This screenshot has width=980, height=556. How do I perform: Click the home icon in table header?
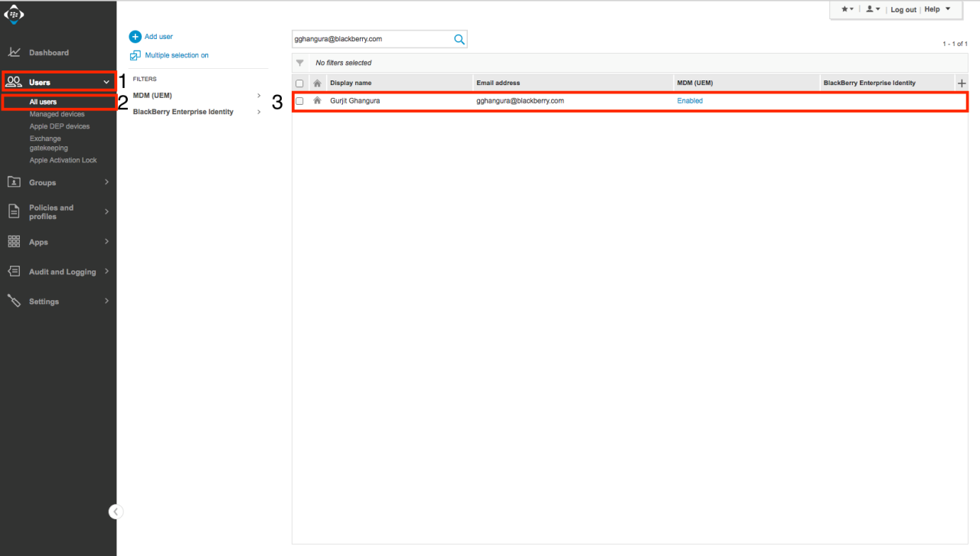(317, 83)
